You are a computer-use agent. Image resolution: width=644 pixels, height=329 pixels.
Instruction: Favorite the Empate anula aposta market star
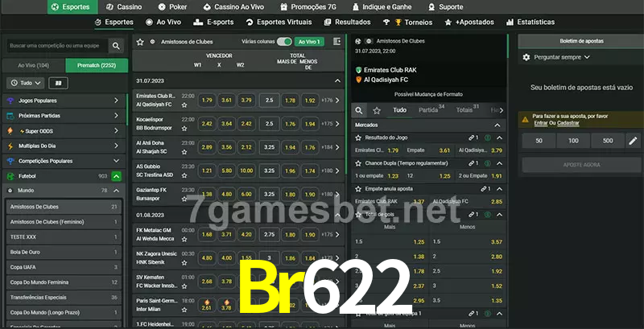358,189
